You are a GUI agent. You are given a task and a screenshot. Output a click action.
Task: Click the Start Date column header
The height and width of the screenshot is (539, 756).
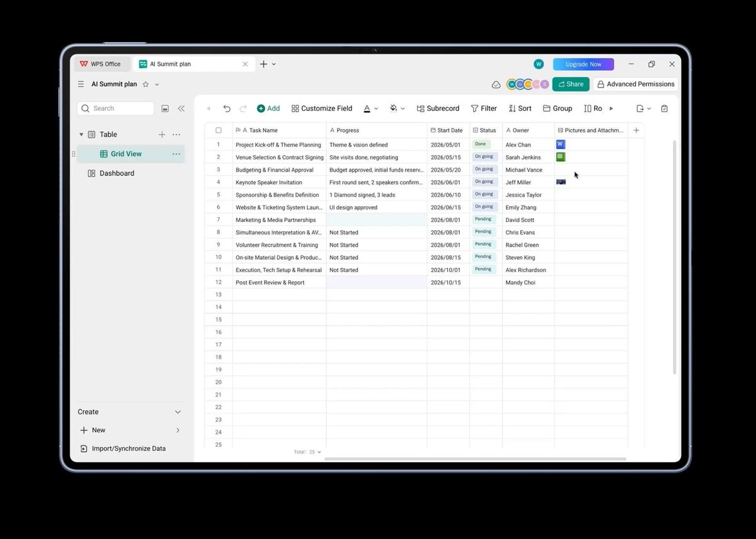coord(448,130)
